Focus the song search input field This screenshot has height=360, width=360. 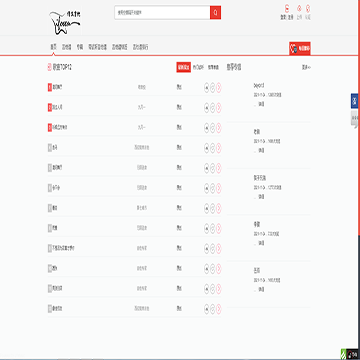[x=162, y=13]
